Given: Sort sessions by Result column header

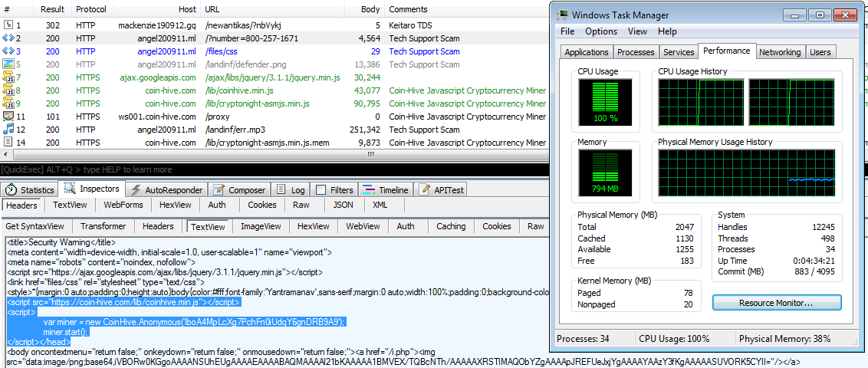Looking at the screenshot, I should [53, 9].
